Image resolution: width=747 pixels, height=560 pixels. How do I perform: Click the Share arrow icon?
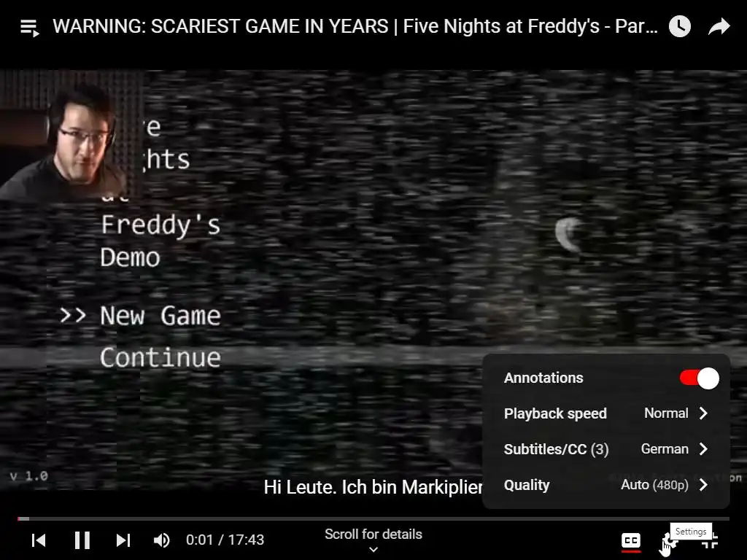[x=719, y=27]
